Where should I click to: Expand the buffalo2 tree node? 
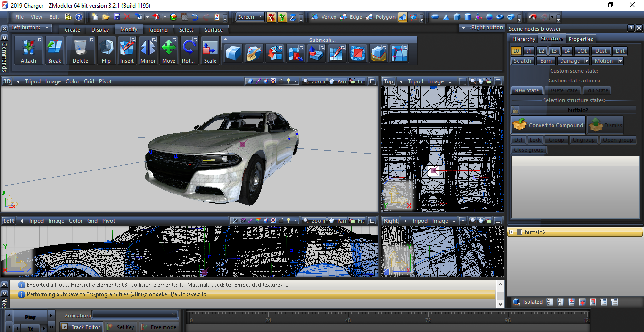[x=511, y=232]
